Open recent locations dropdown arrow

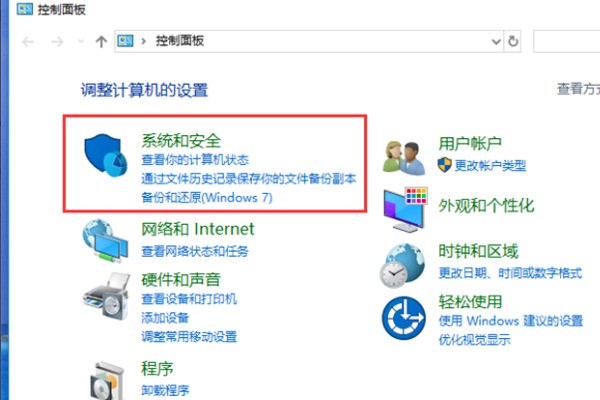[81, 41]
